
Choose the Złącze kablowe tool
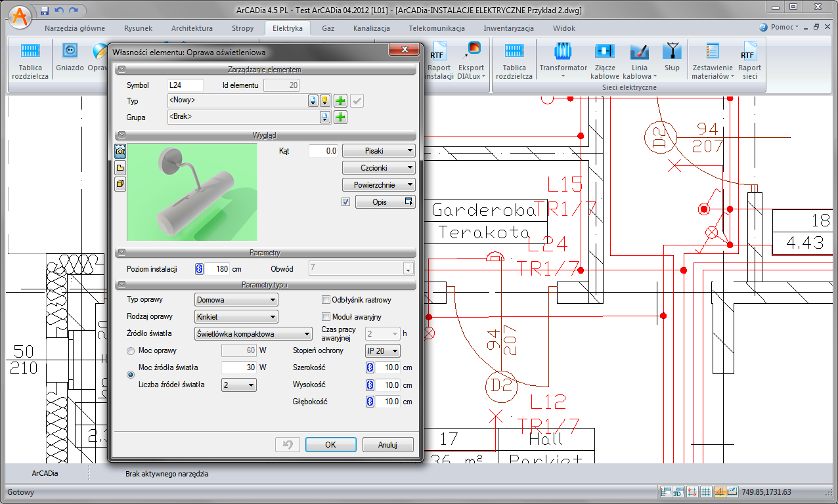[x=604, y=60]
